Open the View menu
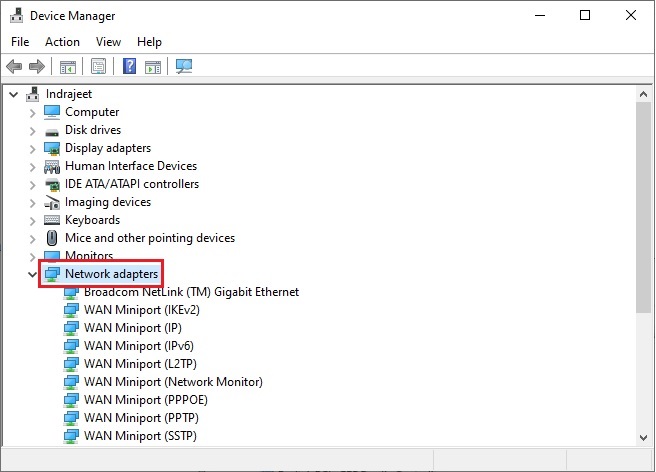 [108, 42]
